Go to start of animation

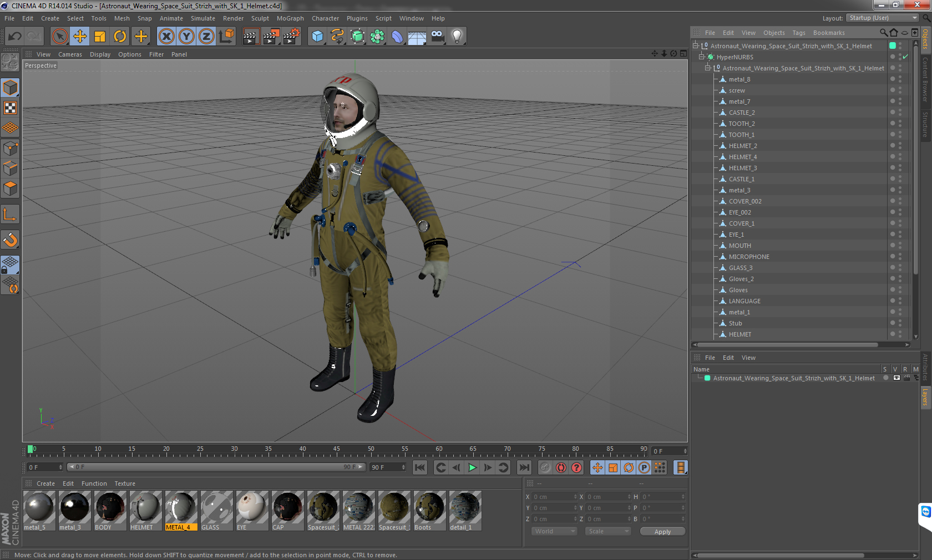(420, 467)
